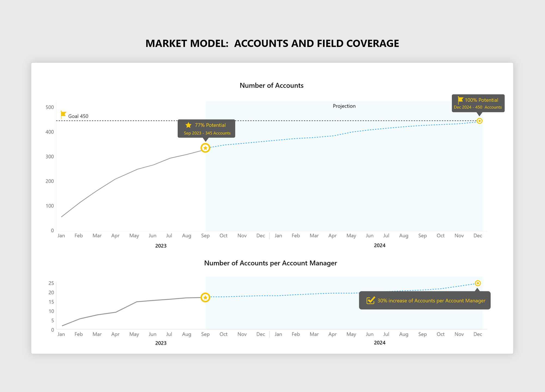The width and height of the screenshot is (545, 392).
Task: Click the Projection label
Action: 344,106
